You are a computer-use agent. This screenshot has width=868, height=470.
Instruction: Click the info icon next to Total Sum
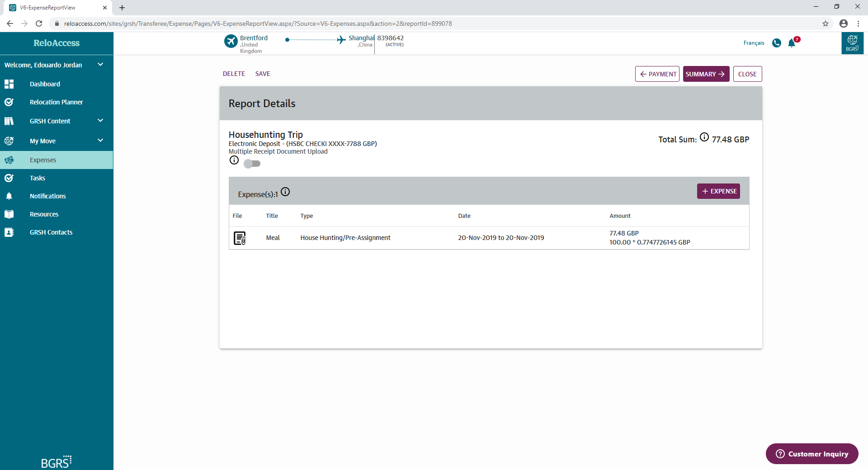coord(704,137)
